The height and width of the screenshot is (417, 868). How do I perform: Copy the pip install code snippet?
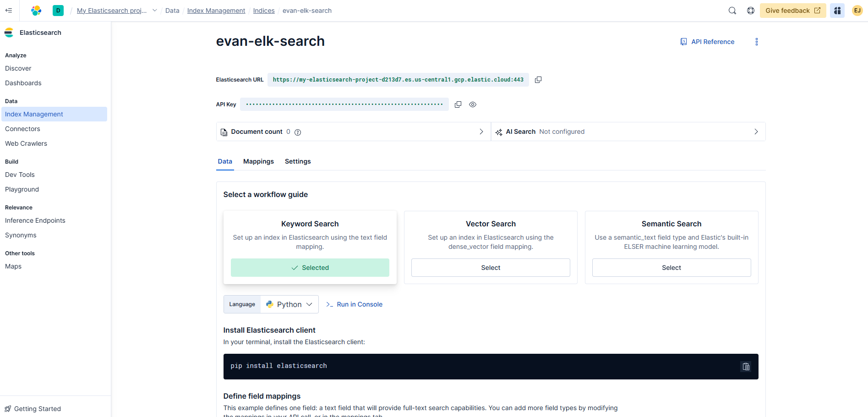[x=746, y=367]
